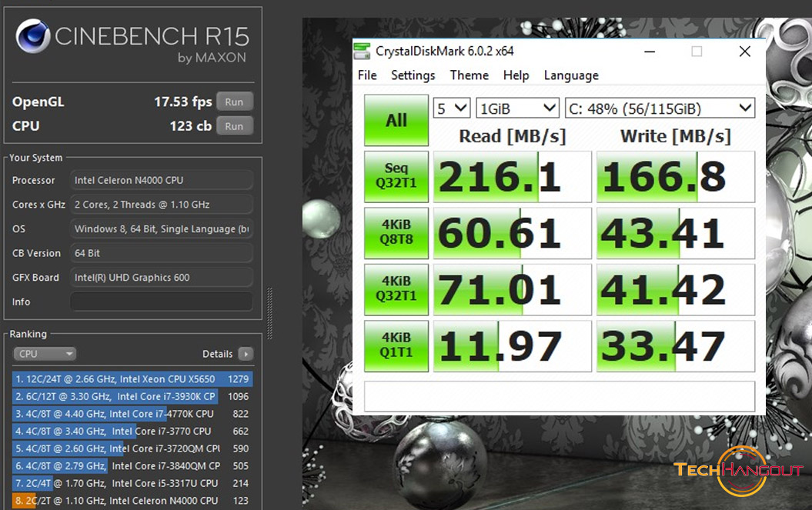Click the 4KiB Q8T8 write result 43.41
Screen dimensions: 812x510
pos(676,233)
